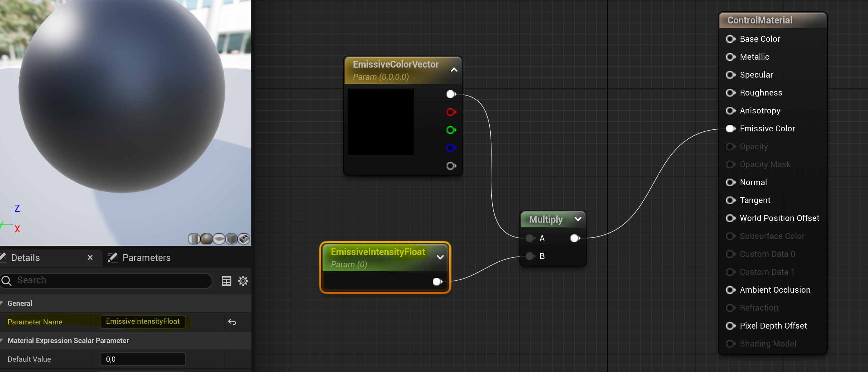Click the Multiply node output pin
The image size is (868, 372).
click(575, 238)
